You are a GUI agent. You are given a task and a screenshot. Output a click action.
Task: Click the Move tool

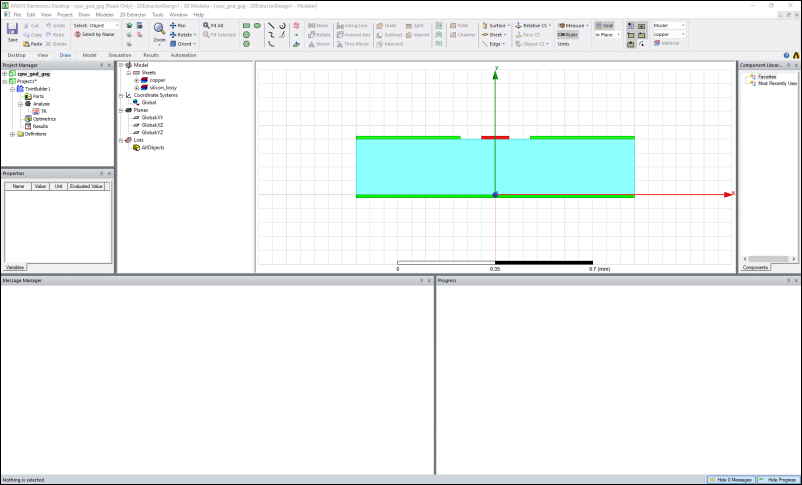[x=318, y=26]
